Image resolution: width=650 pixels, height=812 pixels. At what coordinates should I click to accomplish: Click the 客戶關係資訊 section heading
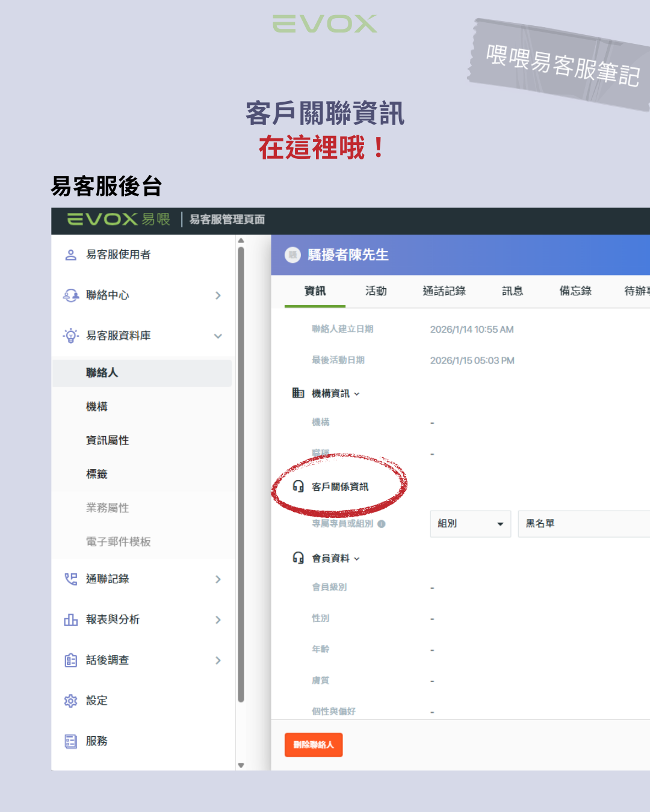click(340, 487)
